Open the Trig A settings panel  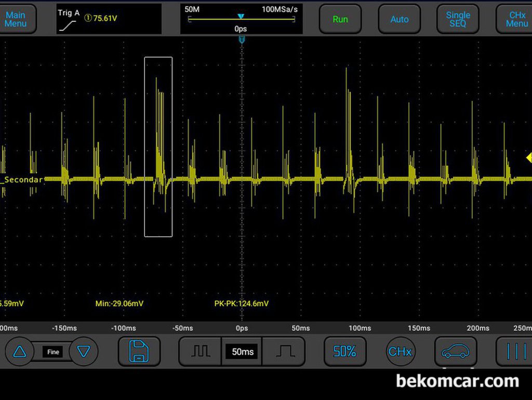109,19
